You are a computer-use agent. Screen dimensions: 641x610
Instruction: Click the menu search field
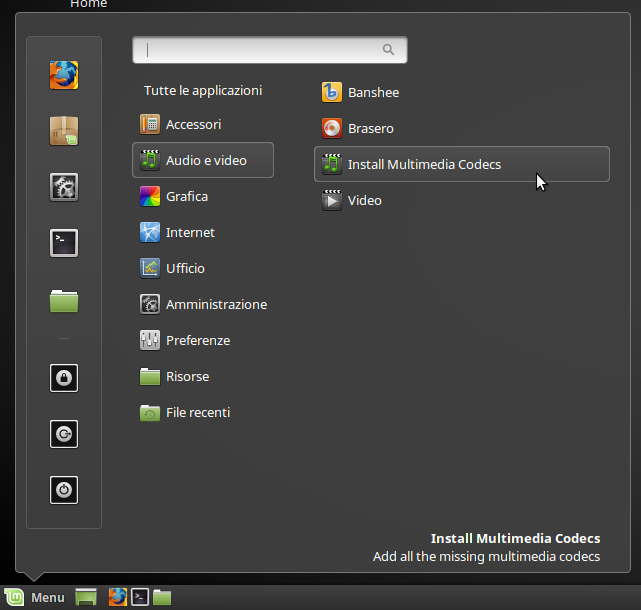tap(262, 49)
